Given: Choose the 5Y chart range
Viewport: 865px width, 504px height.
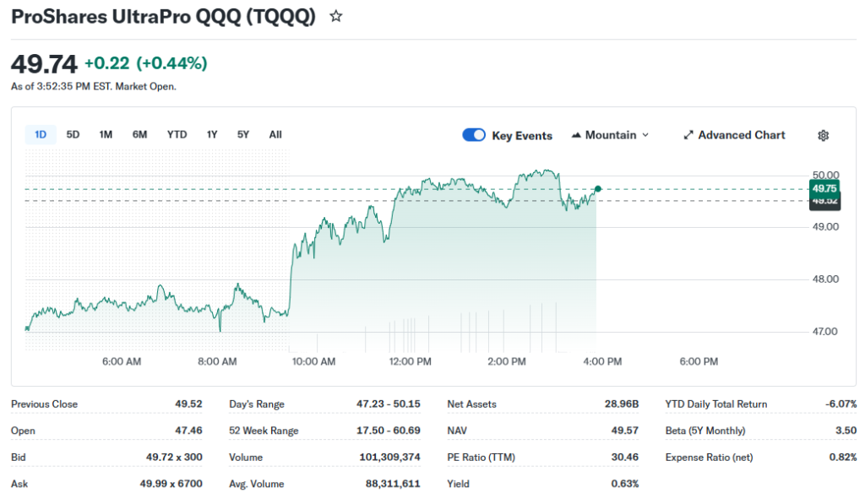Looking at the screenshot, I should (x=243, y=134).
